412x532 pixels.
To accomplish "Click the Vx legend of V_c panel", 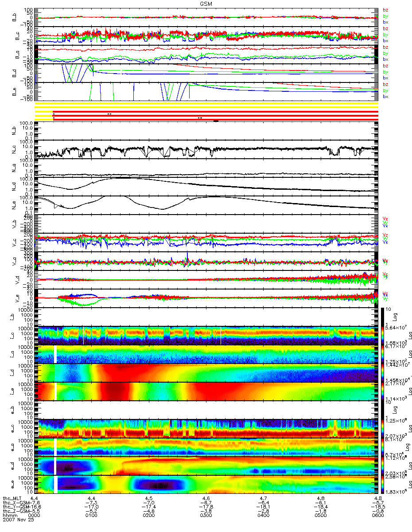I will pyautogui.click(x=385, y=242).
